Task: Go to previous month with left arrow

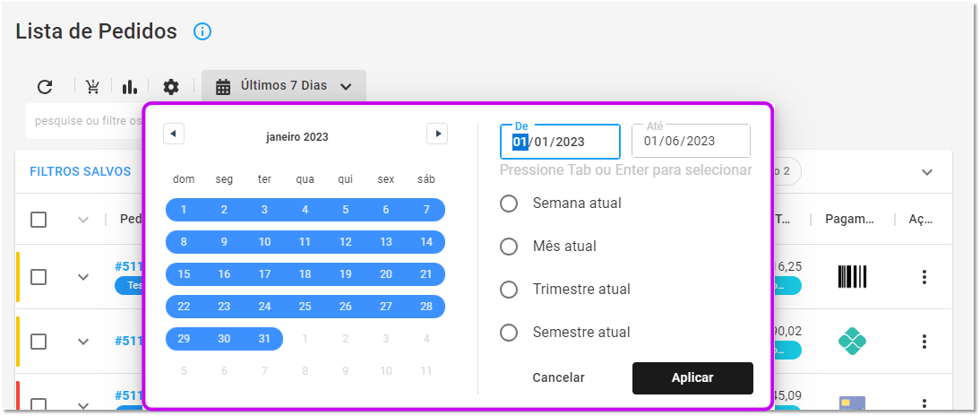Action: (x=174, y=134)
